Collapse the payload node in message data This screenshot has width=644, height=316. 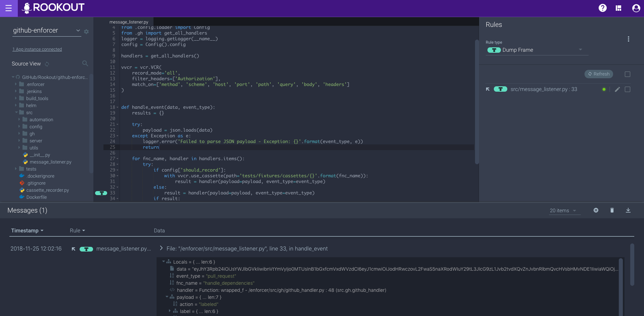coord(167,297)
